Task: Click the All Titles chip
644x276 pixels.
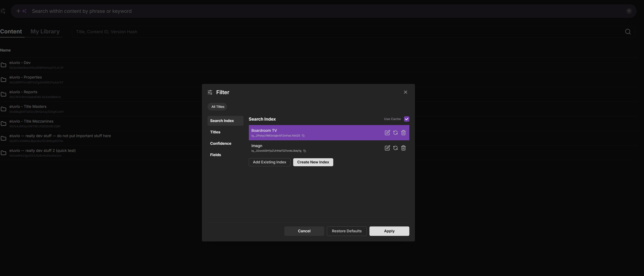Action: click(217, 107)
